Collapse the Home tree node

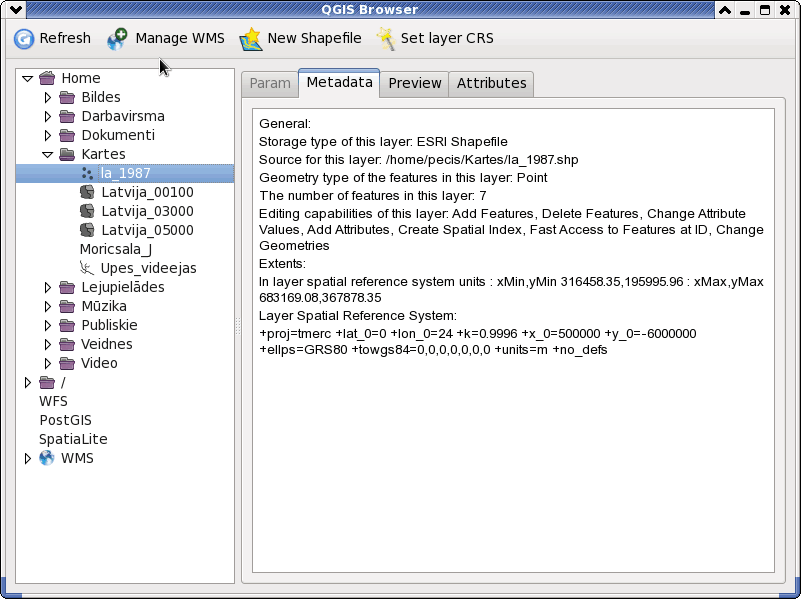28,79
